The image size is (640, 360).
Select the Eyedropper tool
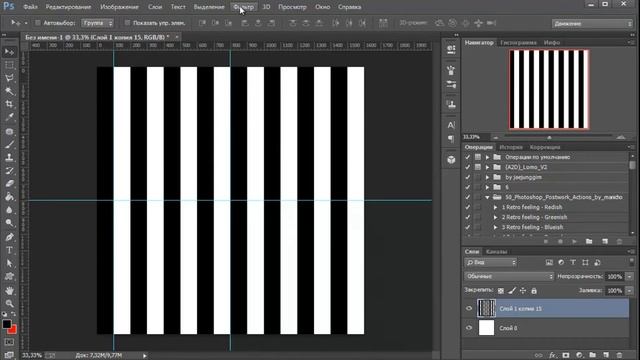tap(9, 118)
